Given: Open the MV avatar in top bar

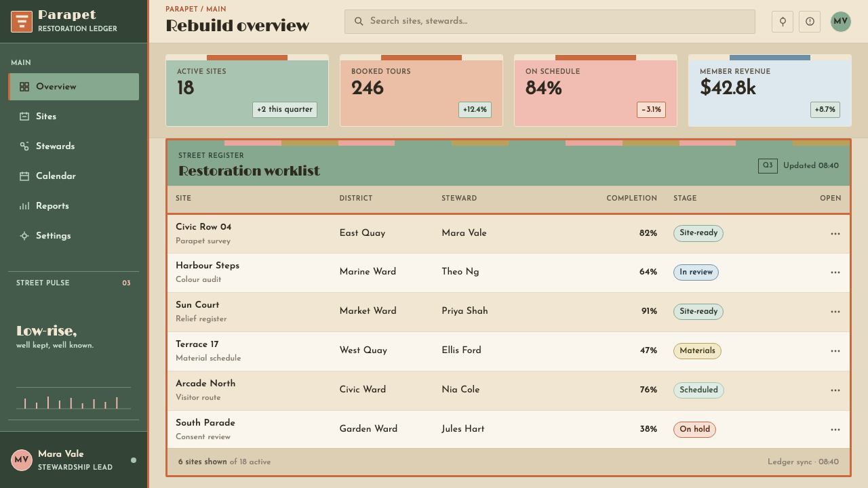Looking at the screenshot, I should (x=841, y=22).
